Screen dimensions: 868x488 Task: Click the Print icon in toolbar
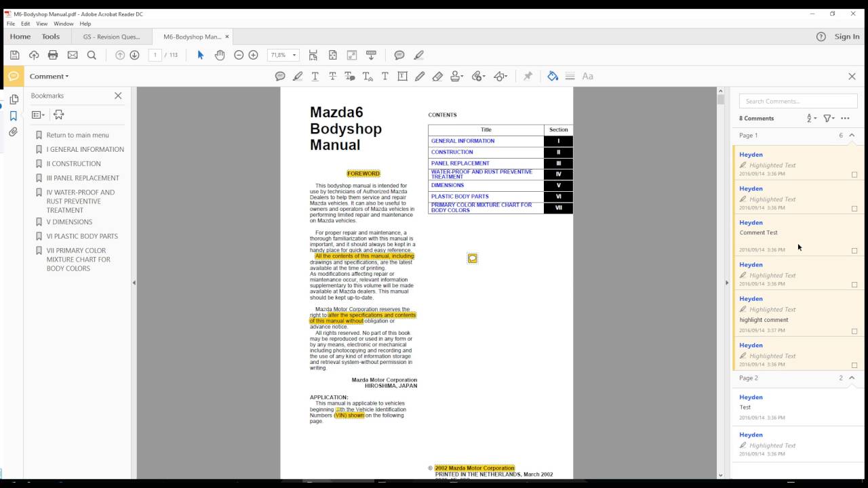tap(53, 55)
